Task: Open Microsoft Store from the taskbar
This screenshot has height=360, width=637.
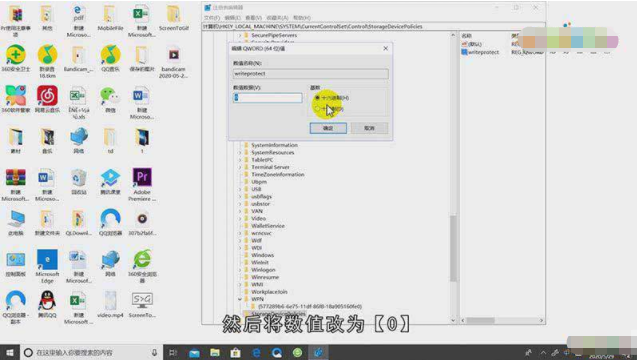Action: (236, 352)
